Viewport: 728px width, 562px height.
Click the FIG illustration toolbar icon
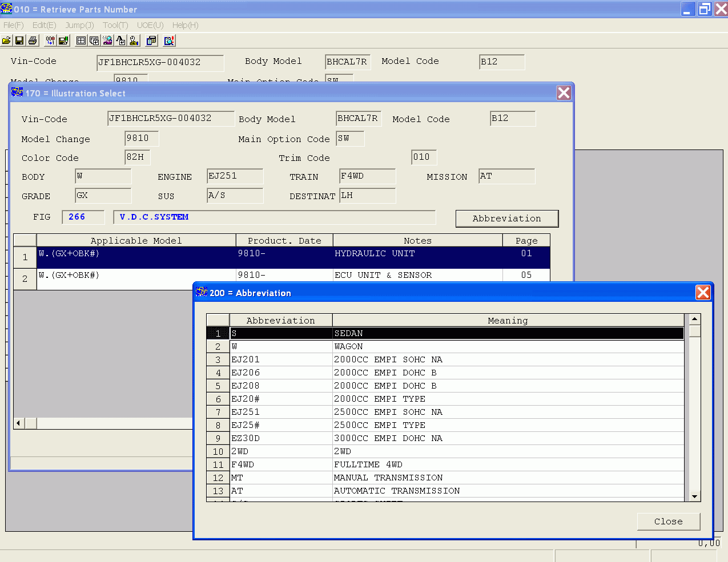tap(94, 41)
